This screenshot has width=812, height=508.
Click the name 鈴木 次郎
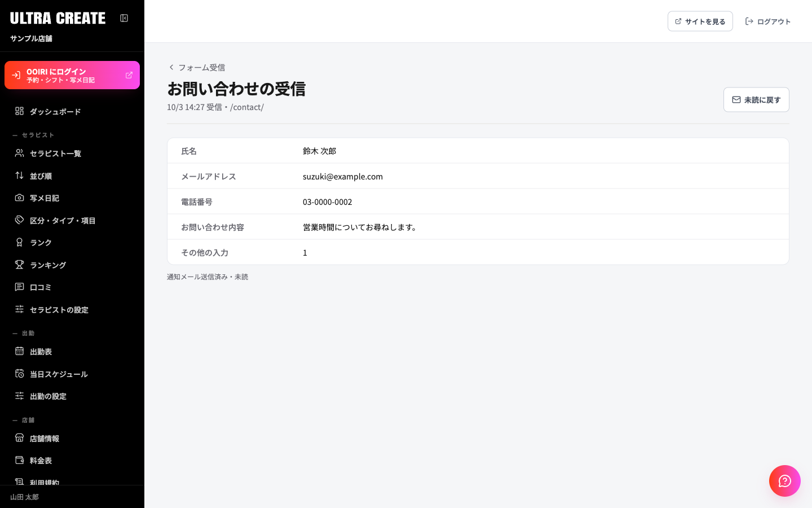click(320, 151)
